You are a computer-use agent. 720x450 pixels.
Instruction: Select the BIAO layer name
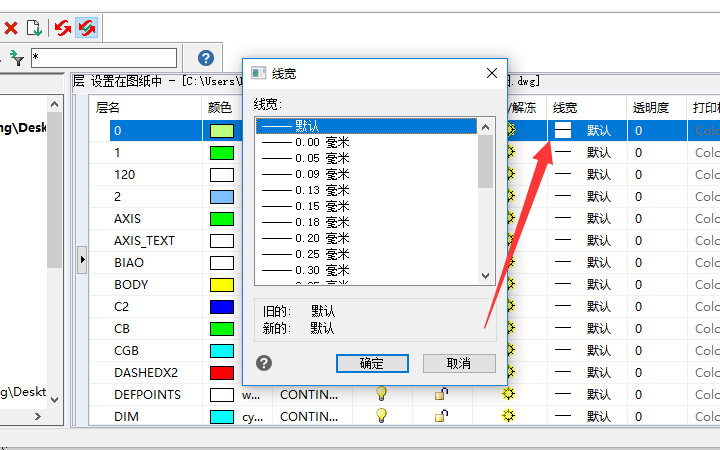click(129, 263)
